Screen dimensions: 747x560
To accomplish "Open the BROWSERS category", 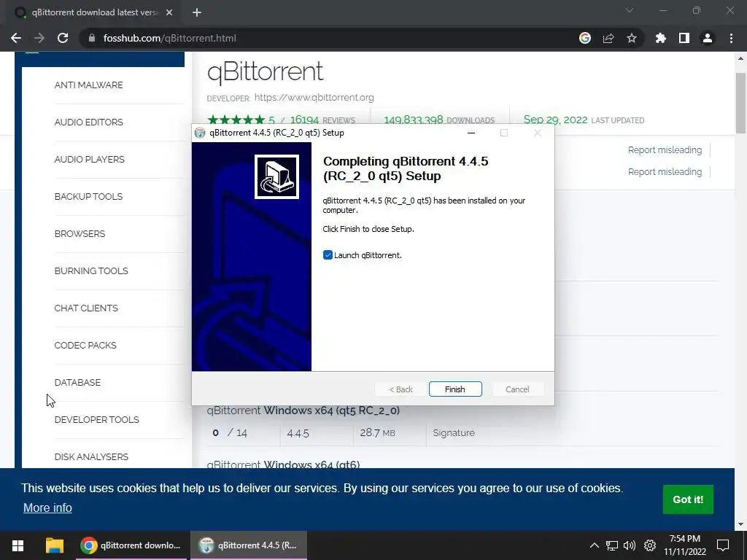I will point(80,233).
